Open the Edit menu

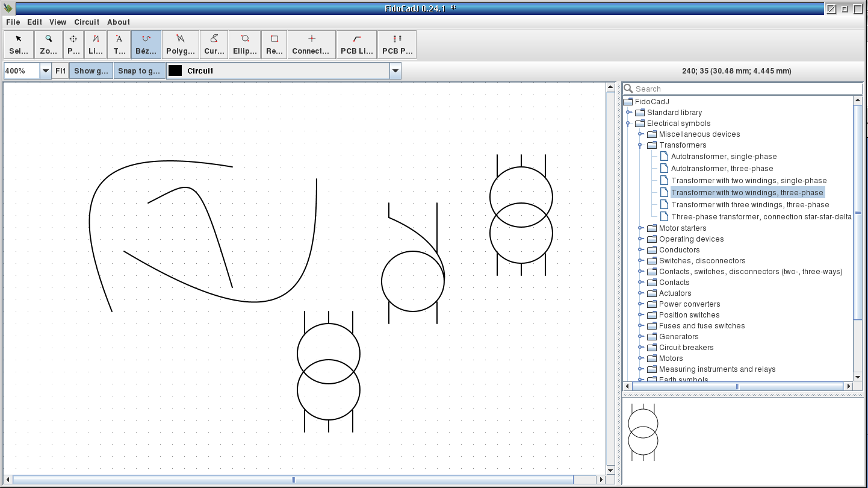point(34,22)
